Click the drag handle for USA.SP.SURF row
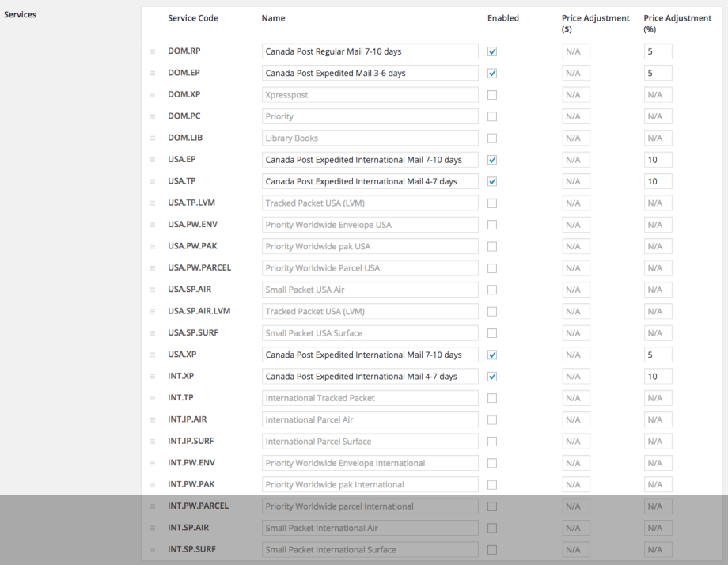 (x=153, y=333)
